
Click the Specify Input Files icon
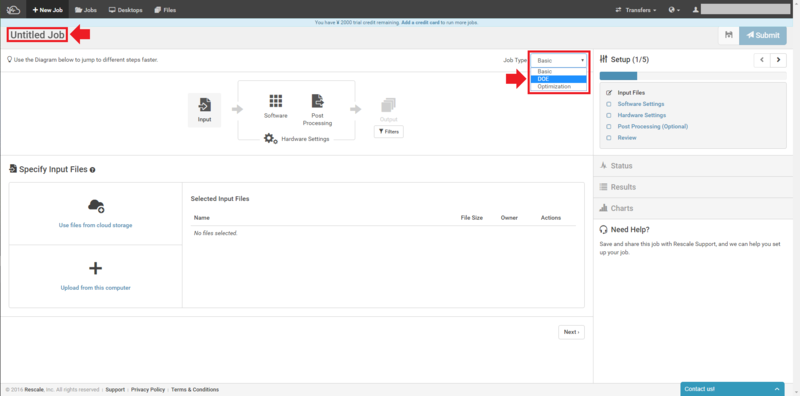pos(13,169)
